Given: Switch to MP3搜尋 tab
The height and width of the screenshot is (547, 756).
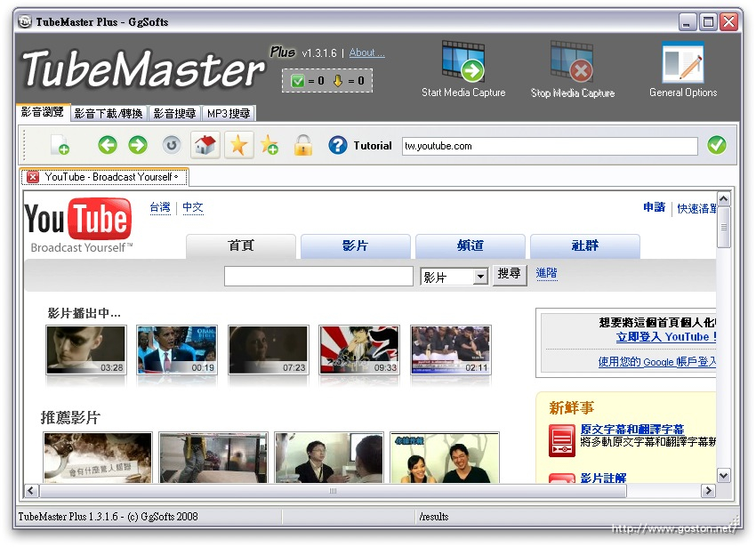Looking at the screenshot, I should click(x=229, y=113).
